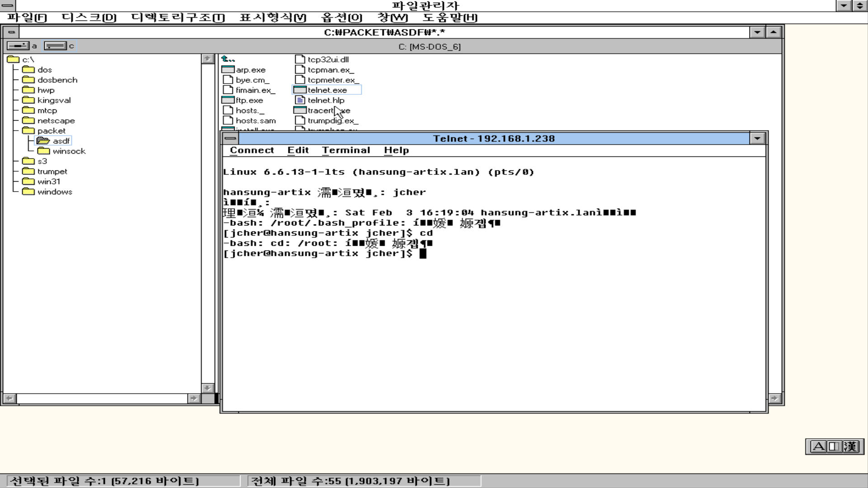Click the c:\ root folder icon
Viewport: 868px width, 488px height.
(13, 59)
